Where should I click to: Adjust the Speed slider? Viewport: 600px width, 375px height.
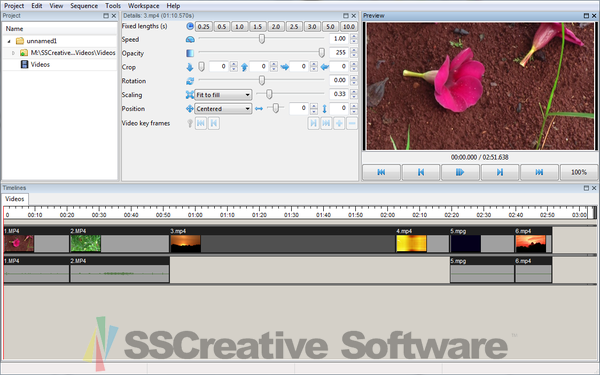[262, 39]
